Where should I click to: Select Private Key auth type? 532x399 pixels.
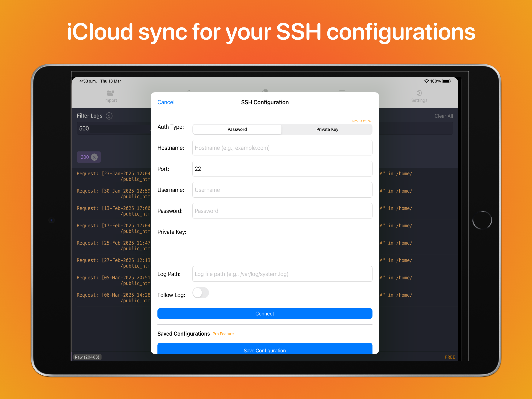pyautogui.click(x=327, y=129)
